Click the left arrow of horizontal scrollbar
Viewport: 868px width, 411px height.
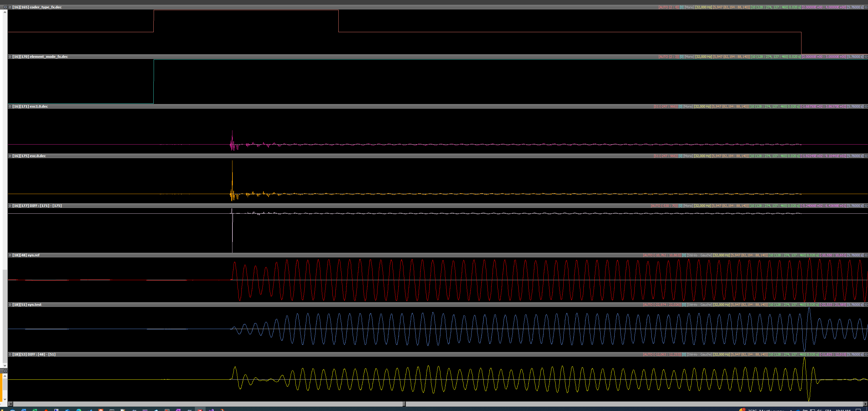pyautogui.click(x=10, y=404)
